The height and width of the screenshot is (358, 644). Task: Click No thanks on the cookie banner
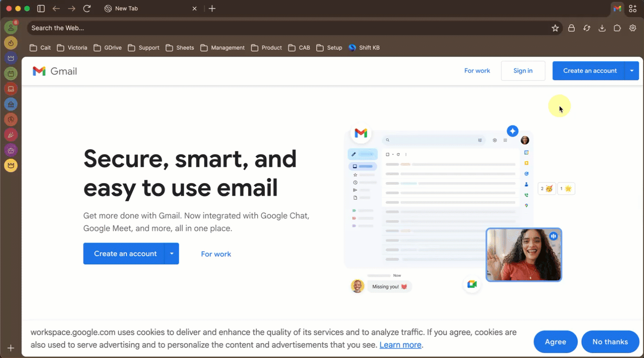point(610,342)
